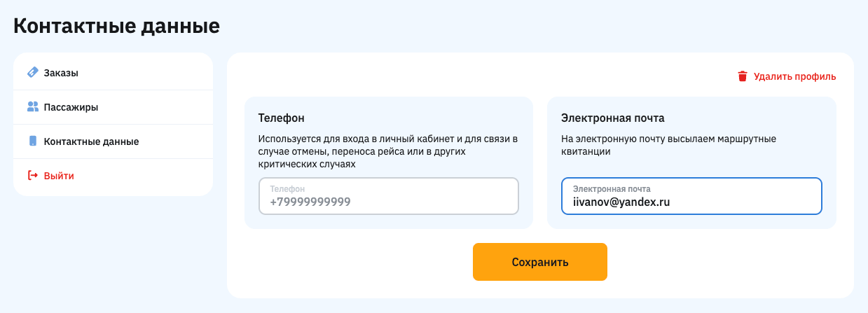Viewport: 868px width, 313px height.
Task: Click the Удалить профиль link
Action: coord(794,76)
